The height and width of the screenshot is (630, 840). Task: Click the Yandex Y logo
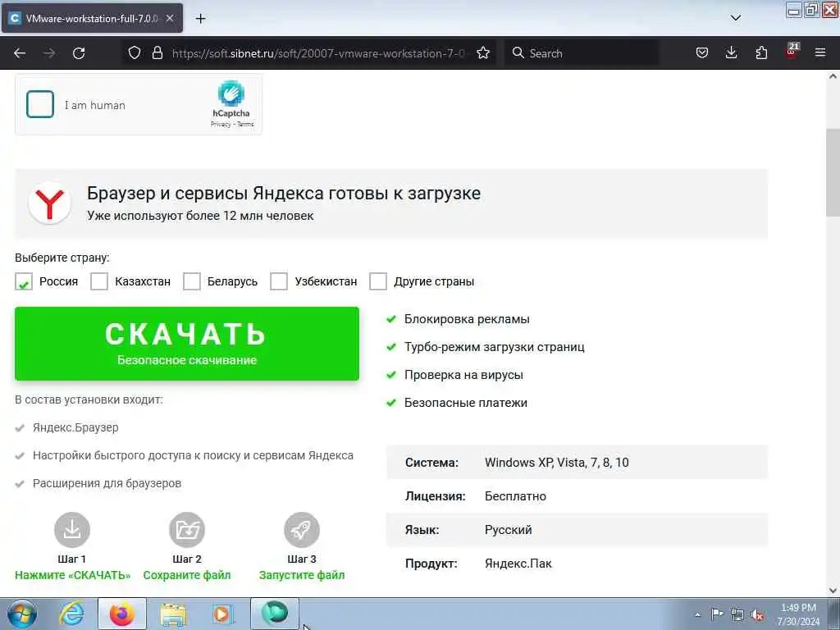49,203
